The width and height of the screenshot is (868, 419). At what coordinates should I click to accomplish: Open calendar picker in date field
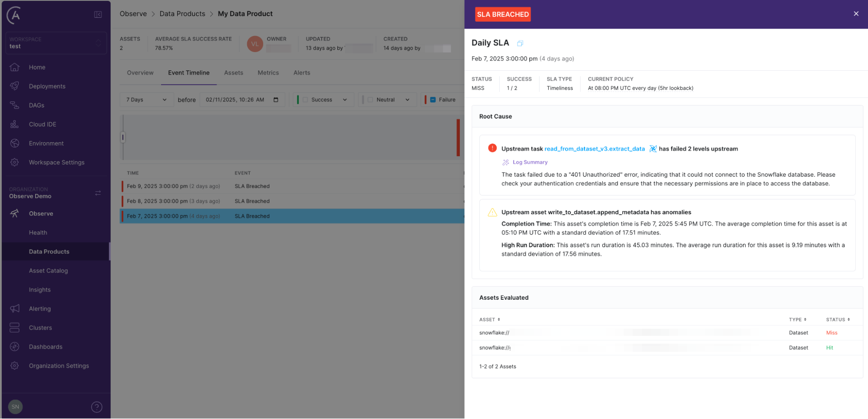[276, 100]
